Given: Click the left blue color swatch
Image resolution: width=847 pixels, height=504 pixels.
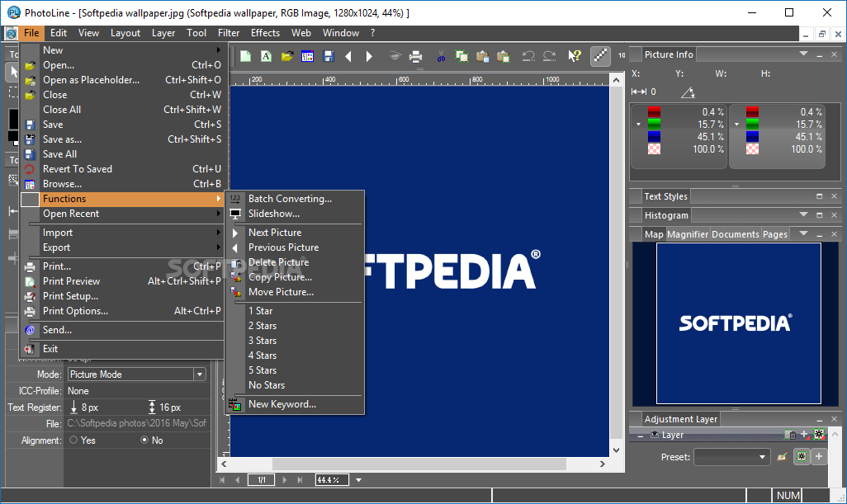Looking at the screenshot, I should 654,137.
